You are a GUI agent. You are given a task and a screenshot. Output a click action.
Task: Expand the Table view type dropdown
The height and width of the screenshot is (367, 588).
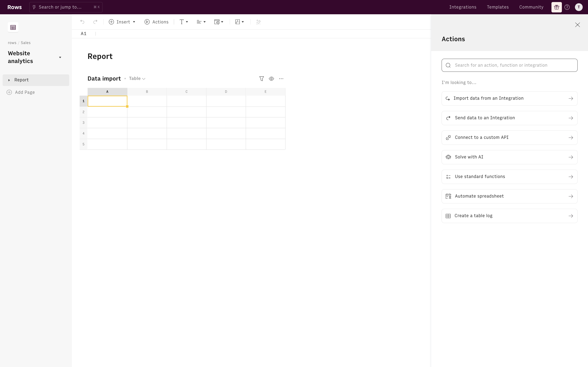click(x=137, y=79)
